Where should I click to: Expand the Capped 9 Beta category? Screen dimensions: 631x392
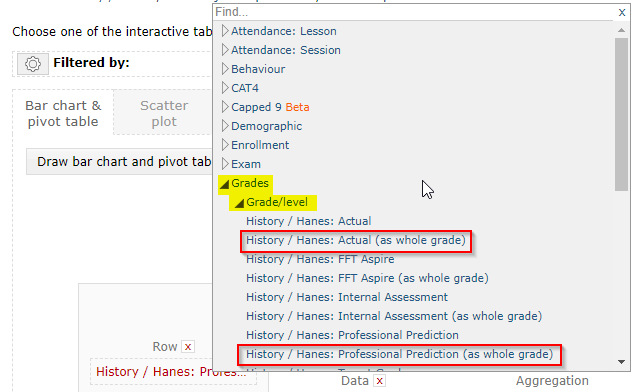point(225,107)
